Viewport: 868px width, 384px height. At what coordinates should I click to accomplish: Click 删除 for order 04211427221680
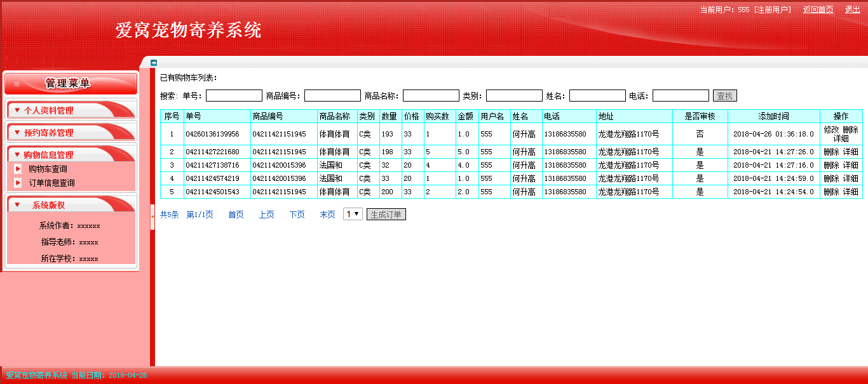pos(831,152)
